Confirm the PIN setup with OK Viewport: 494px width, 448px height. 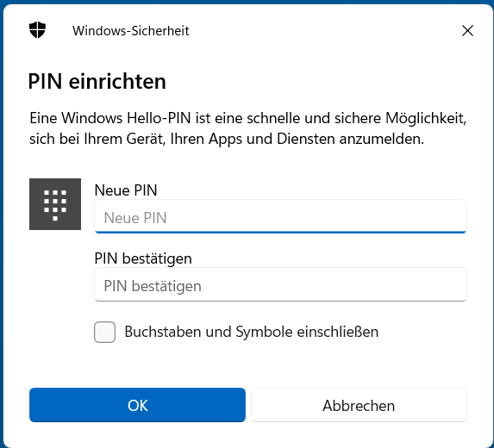tap(137, 405)
